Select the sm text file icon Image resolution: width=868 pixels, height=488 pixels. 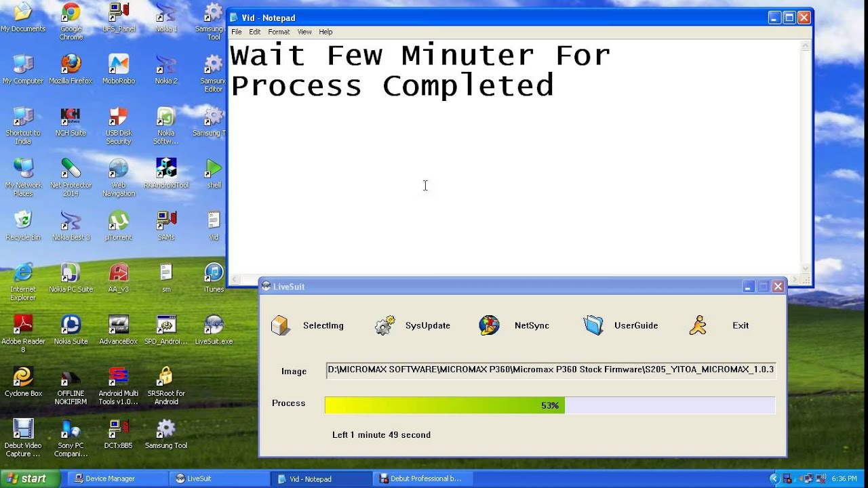coord(166,278)
